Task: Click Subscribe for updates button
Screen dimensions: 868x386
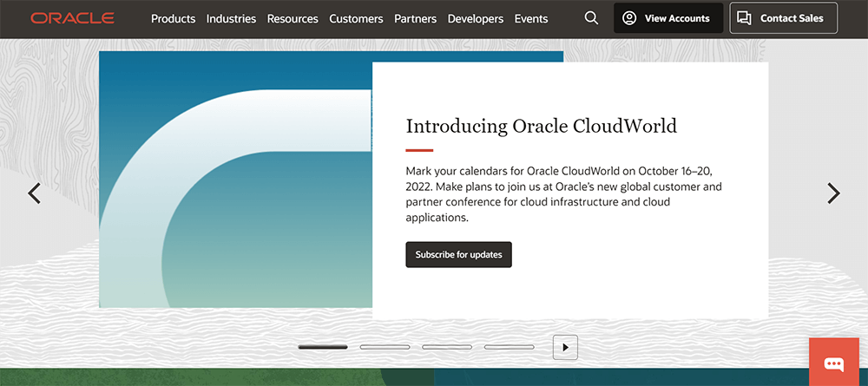Action: click(x=458, y=254)
